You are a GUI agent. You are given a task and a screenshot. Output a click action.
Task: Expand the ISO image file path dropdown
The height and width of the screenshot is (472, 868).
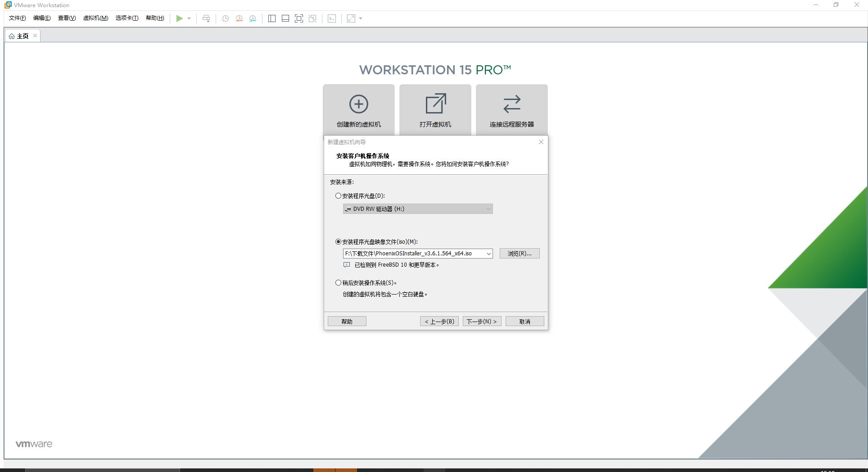click(x=489, y=254)
